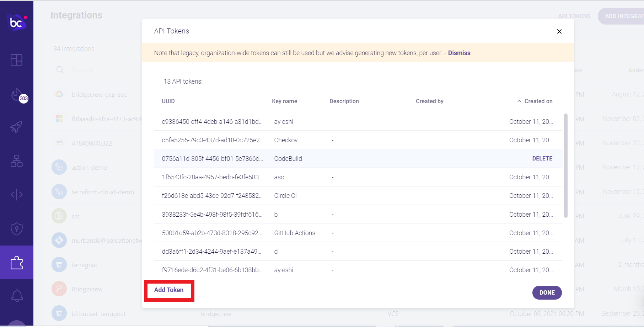
Task: Click the murbanski integration icon
Action: pyautogui.click(x=59, y=241)
